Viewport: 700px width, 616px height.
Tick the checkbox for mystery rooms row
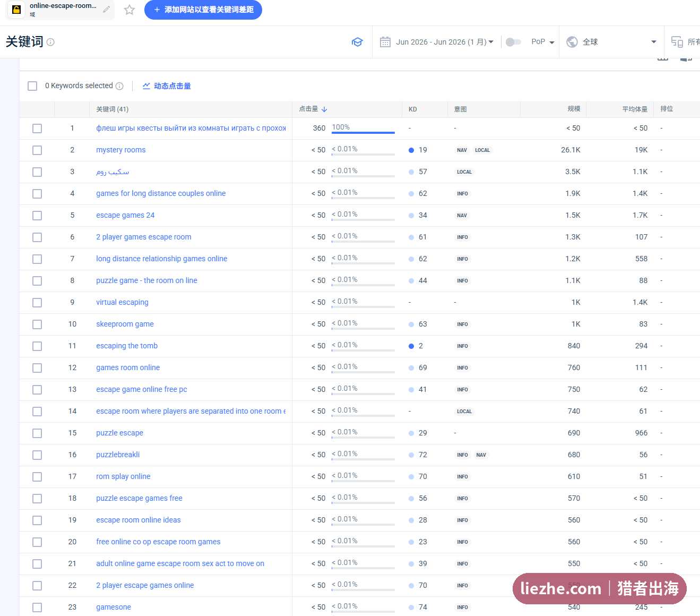tap(37, 150)
